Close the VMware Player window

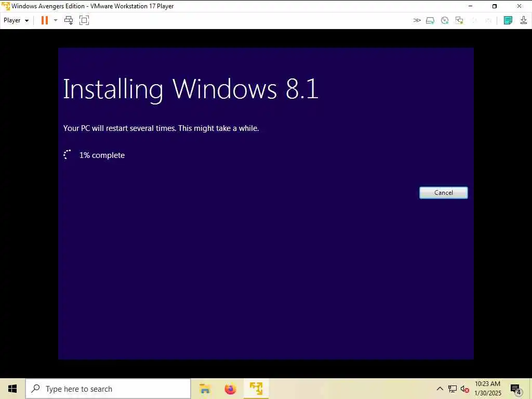(x=519, y=6)
